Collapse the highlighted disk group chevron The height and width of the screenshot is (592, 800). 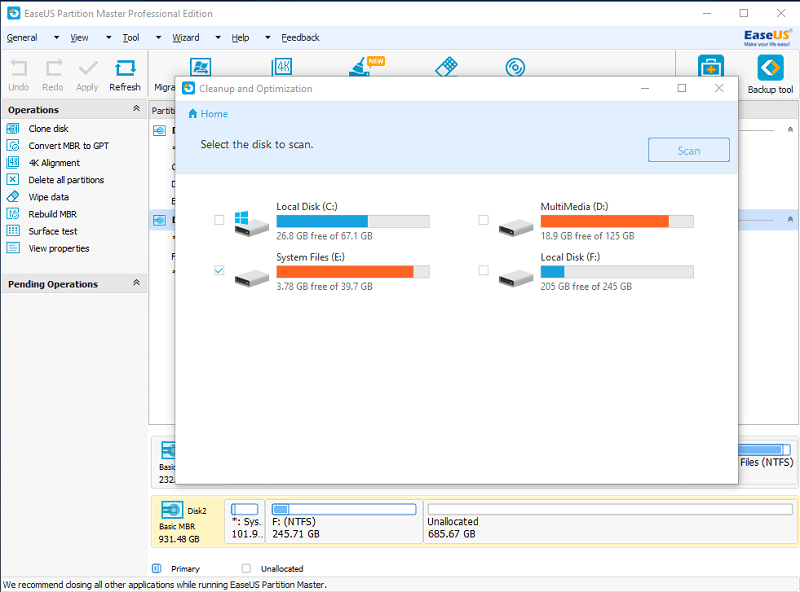790,219
